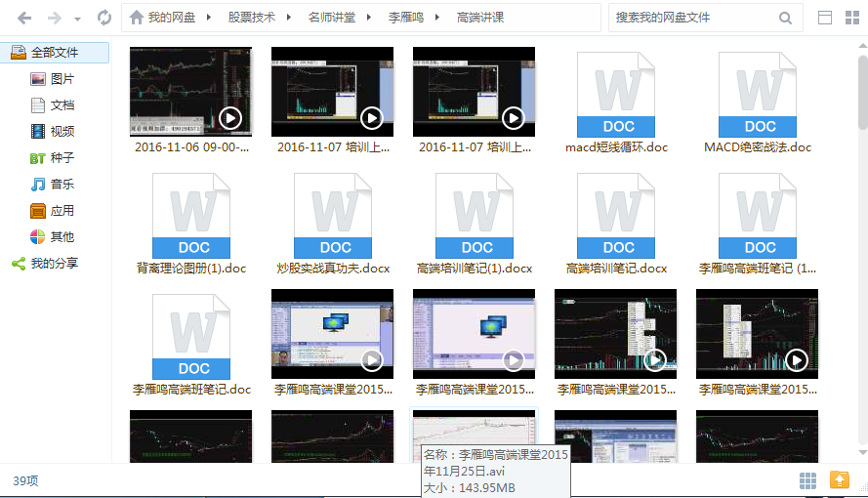This screenshot has width=868, height=498.
Task: Select 李雁鸣高端班笔记 (1... file icon
Action: pyautogui.click(x=758, y=216)
